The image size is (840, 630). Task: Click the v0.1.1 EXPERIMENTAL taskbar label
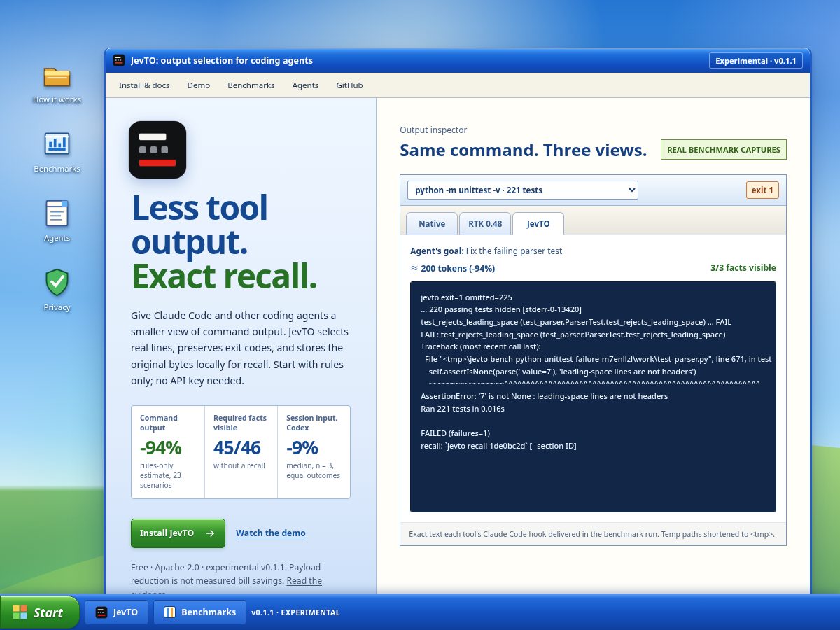[295, 612]
